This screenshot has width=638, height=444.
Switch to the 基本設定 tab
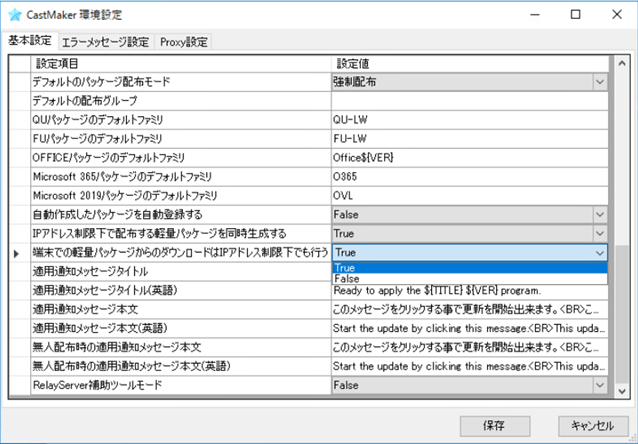coord(30,41)
